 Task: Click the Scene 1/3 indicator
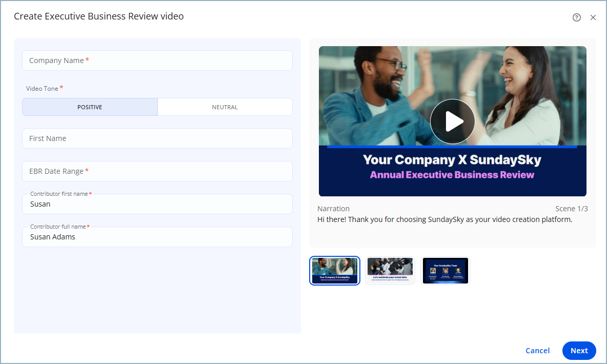point(571,209)
